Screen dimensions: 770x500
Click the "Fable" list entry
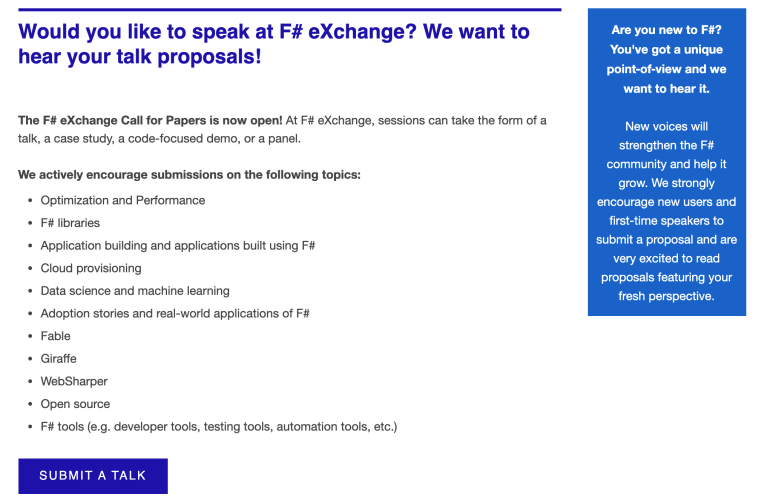tap(56, 336)
